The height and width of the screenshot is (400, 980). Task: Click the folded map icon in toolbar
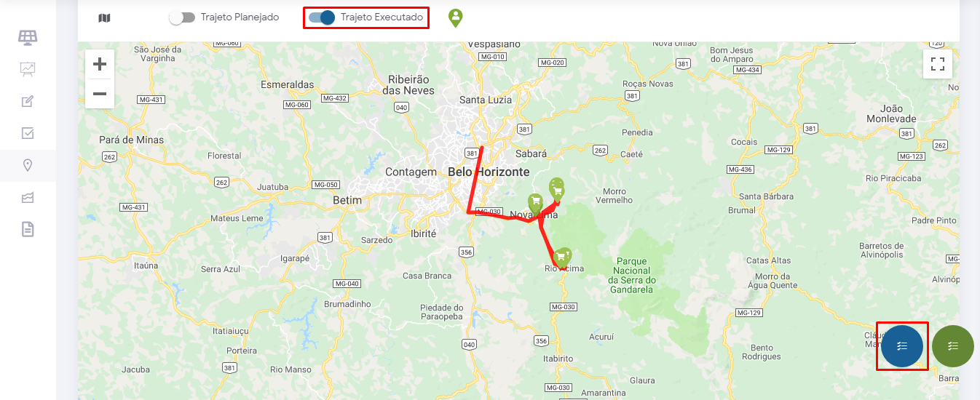pyautogui.click(x=104, y=17)
